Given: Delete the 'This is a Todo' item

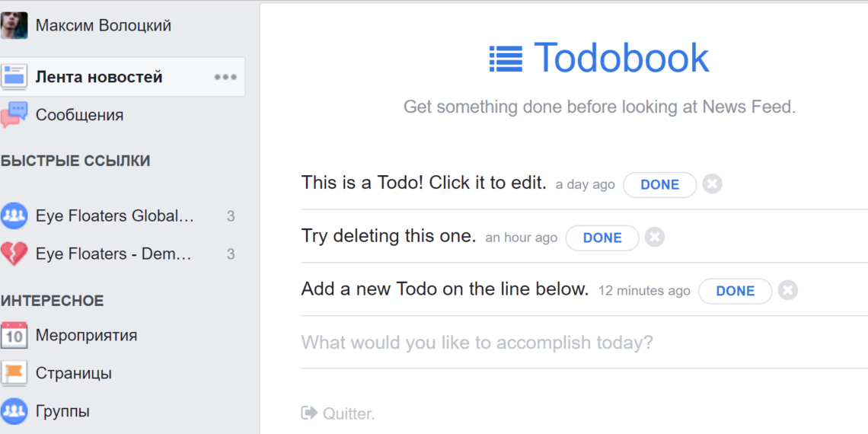Looking at the screenshot, I should point(712,184).
